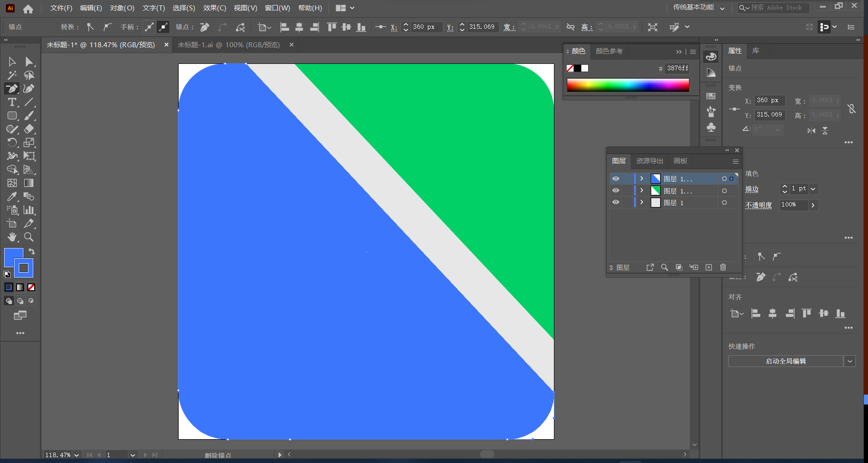This screenshot has height=463, width=868.
Task: Open the 启动全局编辑 dropdown arrow
Action: click(850, 361)
